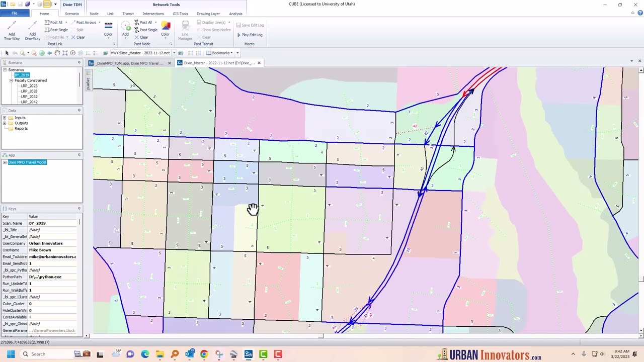The height and width of the screenshot is (362, 644).
Task: Click Post Single in Post Node group
Action: point(145,30)
